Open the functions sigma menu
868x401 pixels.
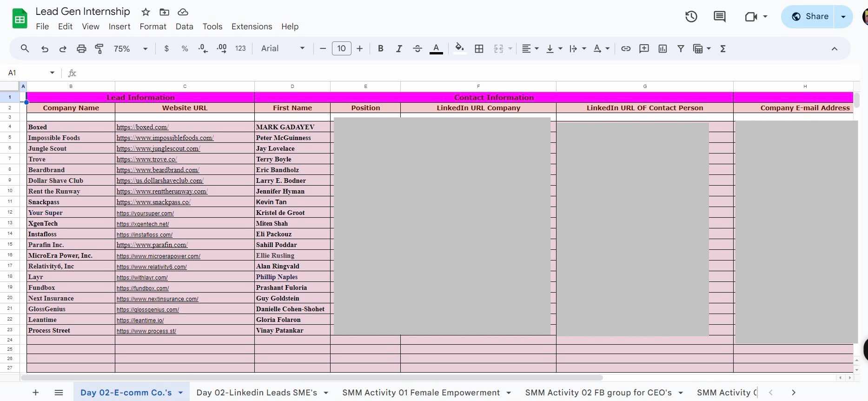point(723,48)
